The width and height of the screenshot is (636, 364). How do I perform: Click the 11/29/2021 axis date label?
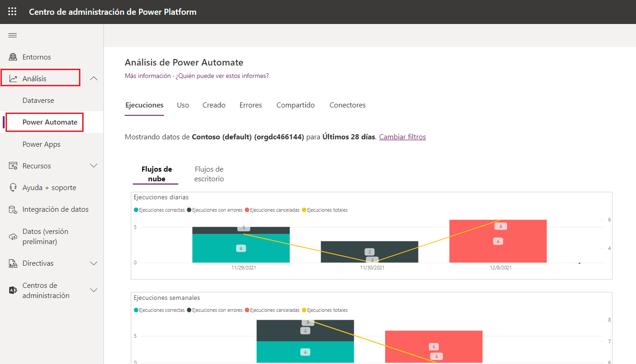pos(243,268)
